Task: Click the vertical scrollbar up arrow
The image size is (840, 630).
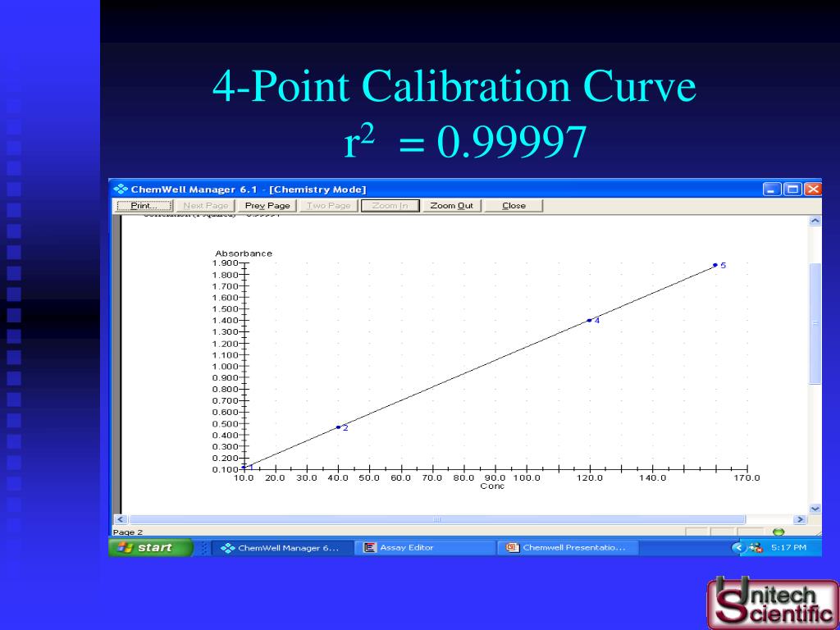Action: 815,221
